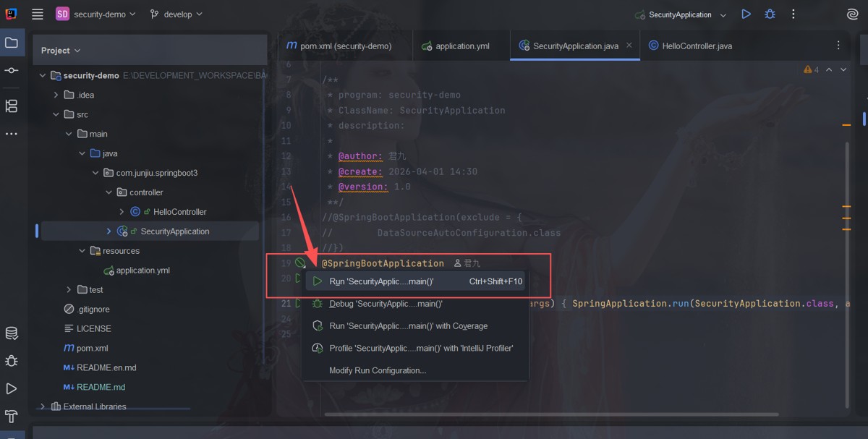Viewport: 868px width, 439px height.
Task: Open the Structure tool window icon
Action: click(x=12, y=106)
